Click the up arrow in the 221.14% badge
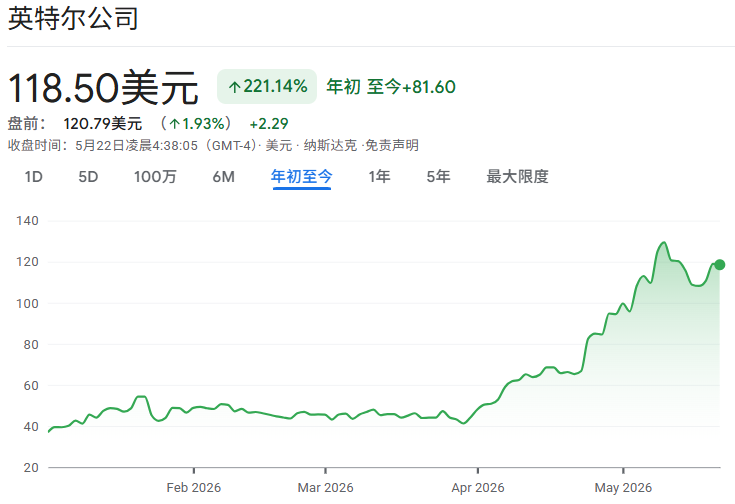The image size is (735, 504). pos(235,87)
